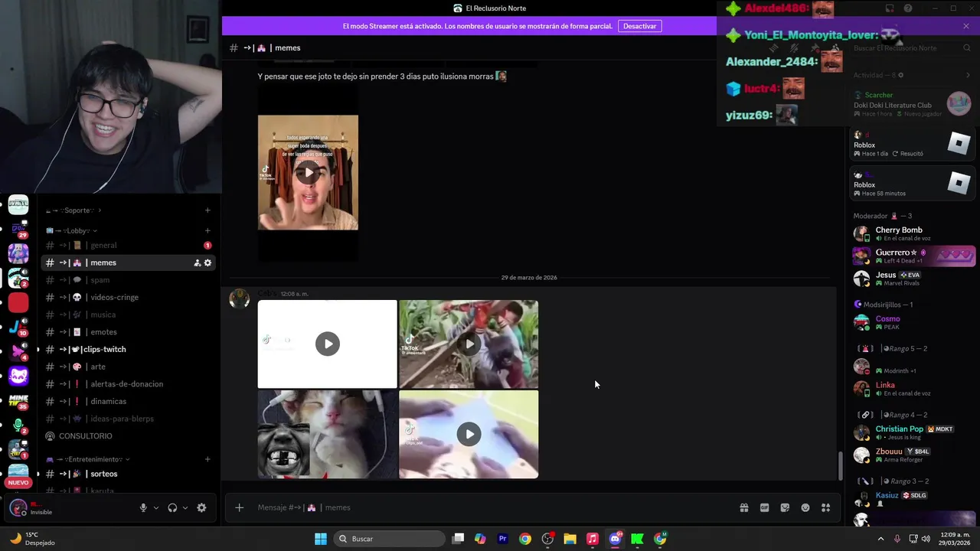Open the apps launcher in message bar
This screenshot has width=980, height=551.
point(826,507)
